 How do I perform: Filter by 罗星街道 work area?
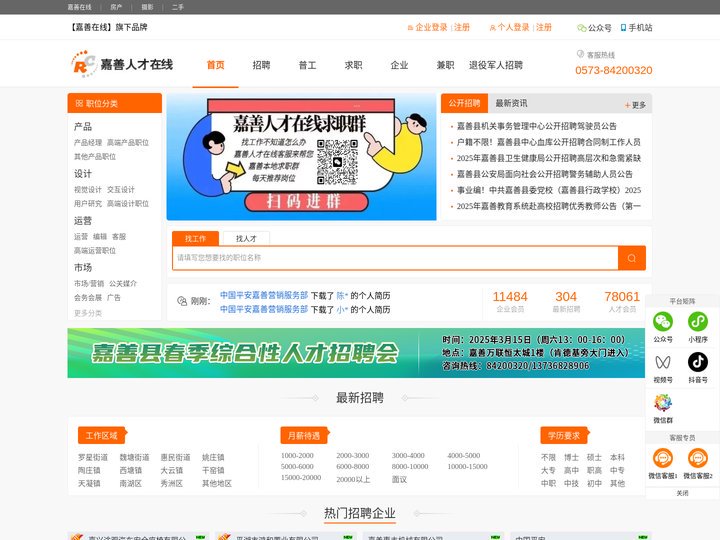pos(93,457)
